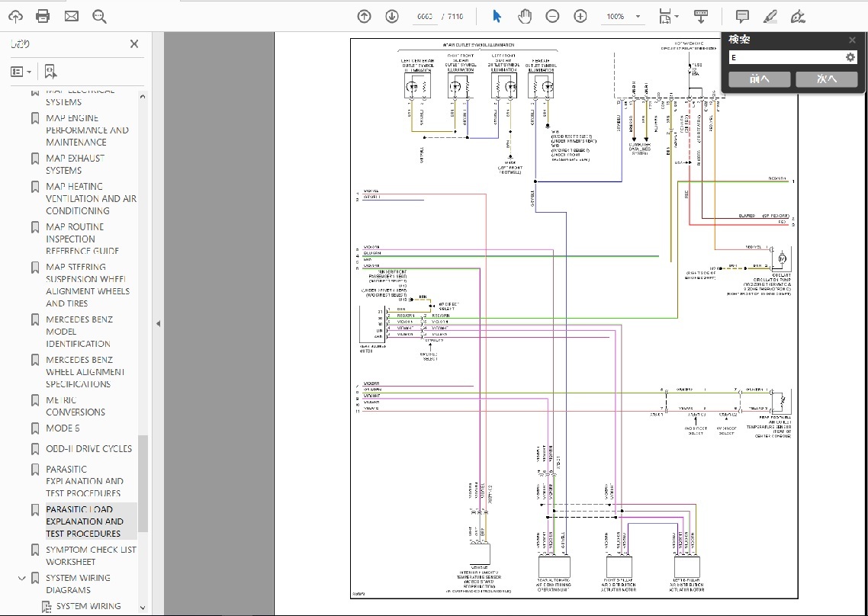Close the しおり bookmarks panel
Image resolution: width=868 pixels, height=616 pixels.
[x=134, y=44]
